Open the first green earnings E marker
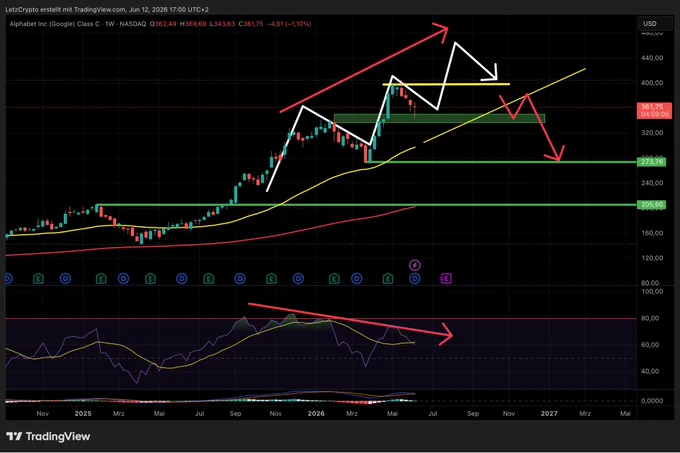 [x=38, y=279]
